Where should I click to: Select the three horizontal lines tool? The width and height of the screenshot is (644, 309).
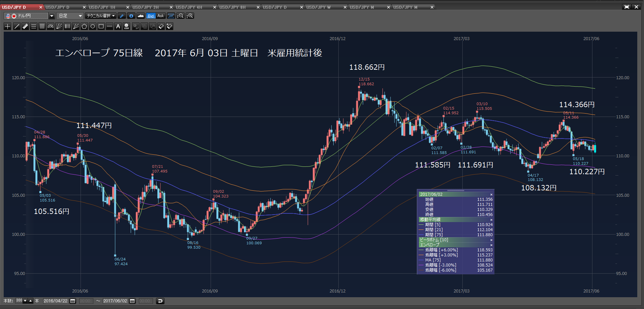33,26
